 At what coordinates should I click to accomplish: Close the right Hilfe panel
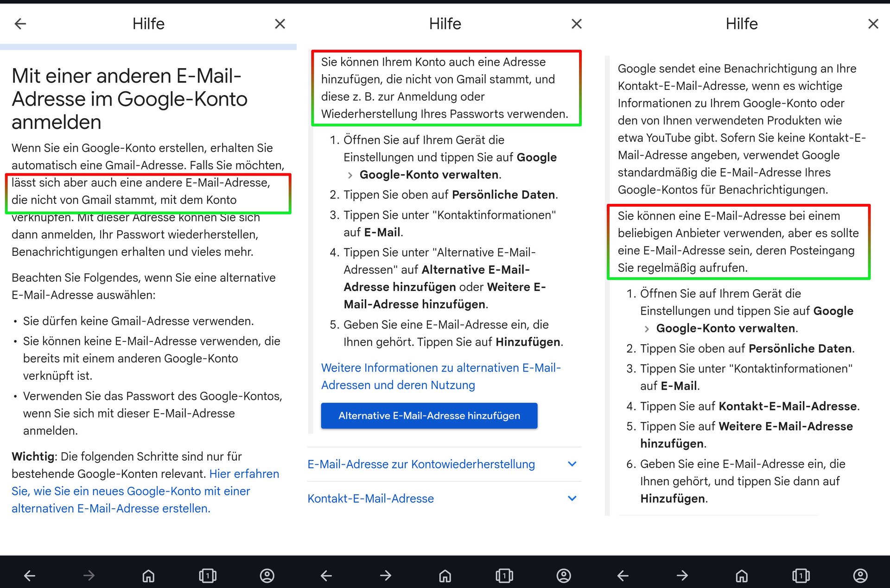(x=873, y=24)
